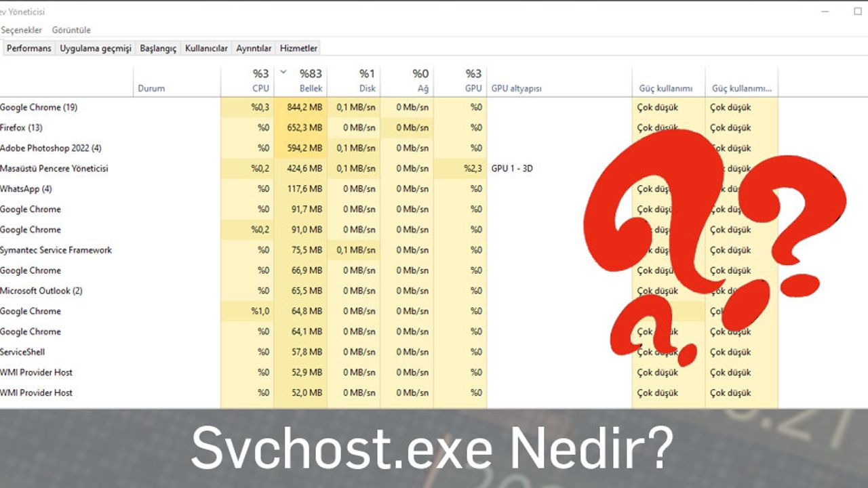Image resolution: width=868 pixels, height=488 pixels.
Task: Switch to the Başlangıç tab
Action: click(x=158, y=48)
